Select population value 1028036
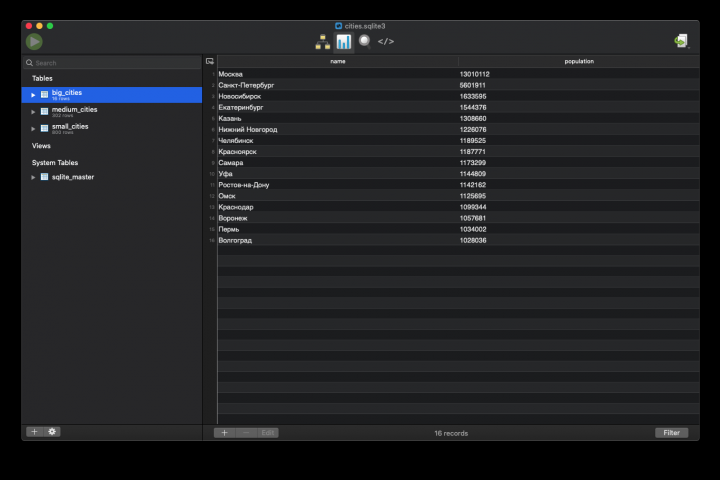720x480 pixels. [473, 240]
